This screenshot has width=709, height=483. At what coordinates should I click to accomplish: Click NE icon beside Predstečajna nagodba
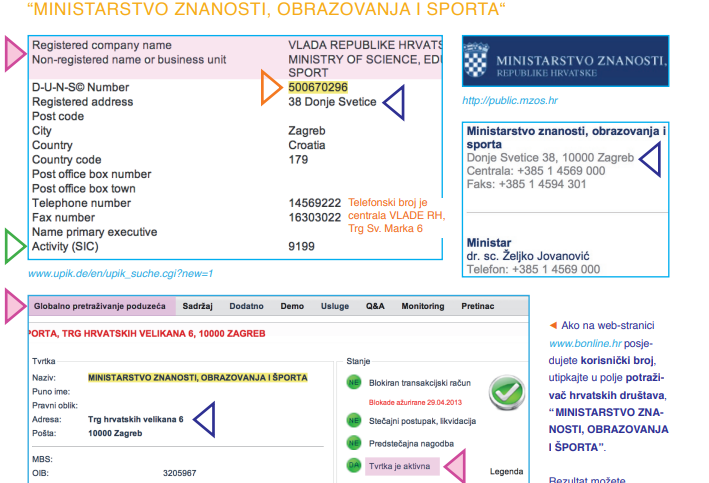pos(354,443)
